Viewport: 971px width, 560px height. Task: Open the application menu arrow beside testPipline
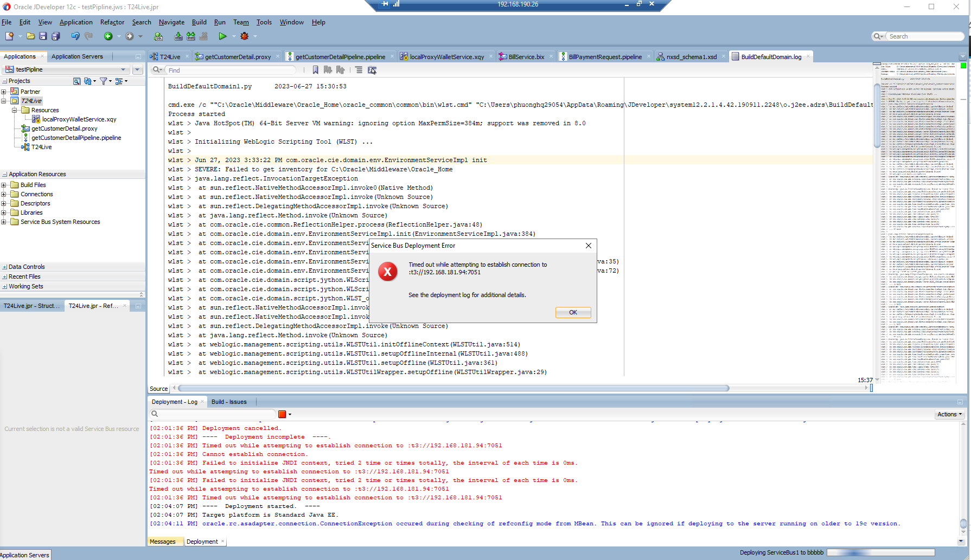pyautogui.click(x=137, y=69)
